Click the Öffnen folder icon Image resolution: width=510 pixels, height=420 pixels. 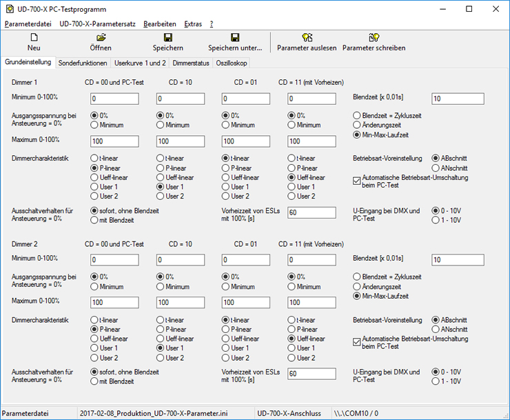coord(101,37)
